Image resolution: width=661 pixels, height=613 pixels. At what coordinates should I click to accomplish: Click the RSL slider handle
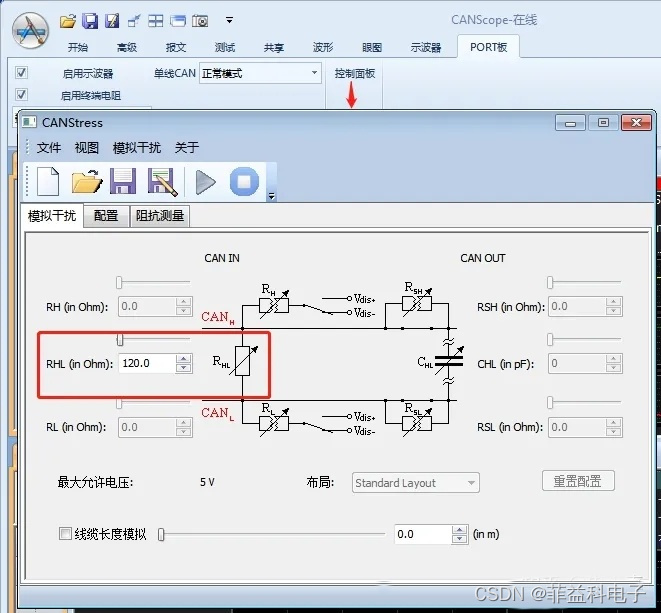pyautogui.click(x=550, y=403)
